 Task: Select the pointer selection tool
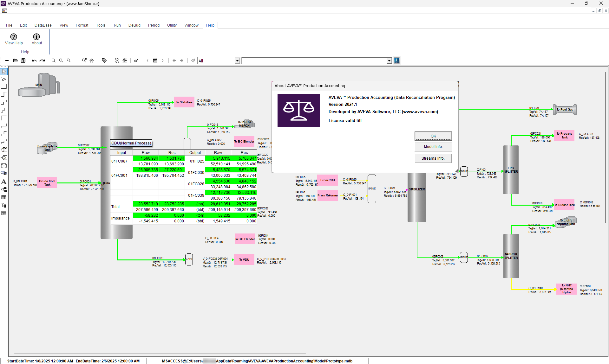4,71
